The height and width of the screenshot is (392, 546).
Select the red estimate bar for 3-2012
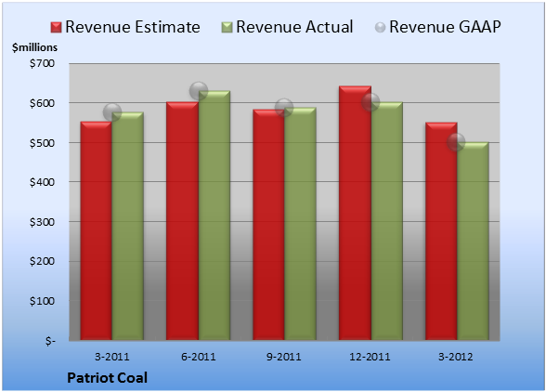tap(441, 231)
